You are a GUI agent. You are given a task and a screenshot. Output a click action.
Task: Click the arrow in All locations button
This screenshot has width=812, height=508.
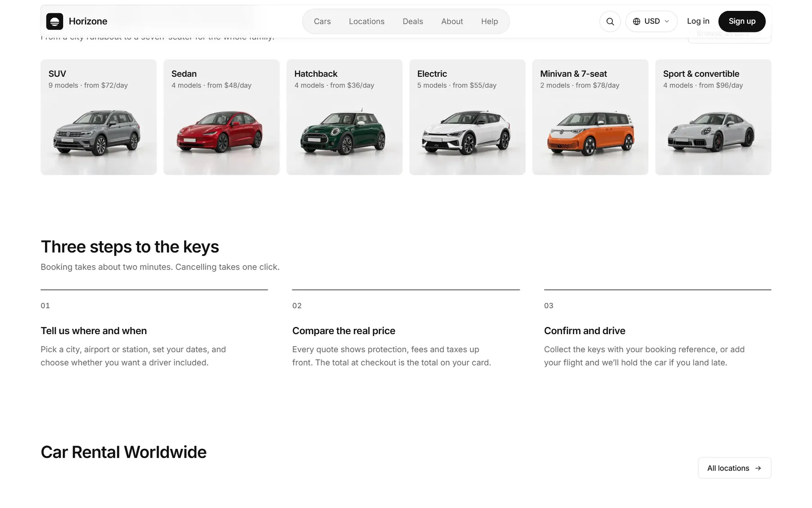point(758,468)
